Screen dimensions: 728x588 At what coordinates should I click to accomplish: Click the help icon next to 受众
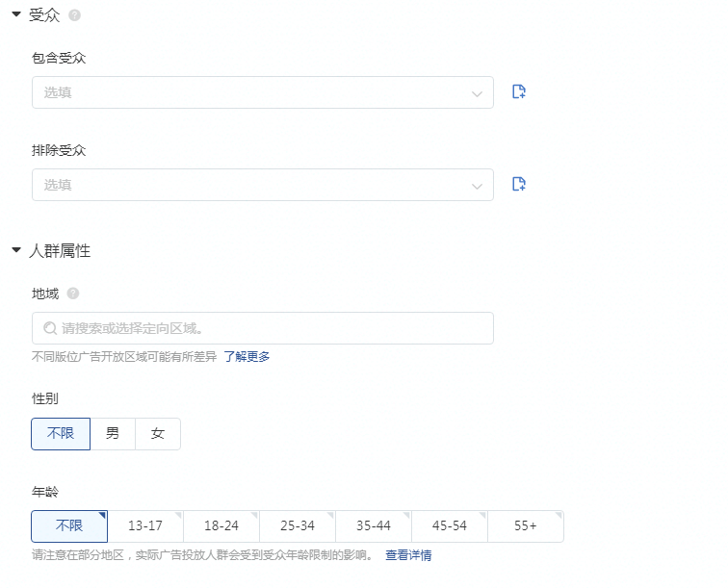pyautogui.click(x=75, y=15)
